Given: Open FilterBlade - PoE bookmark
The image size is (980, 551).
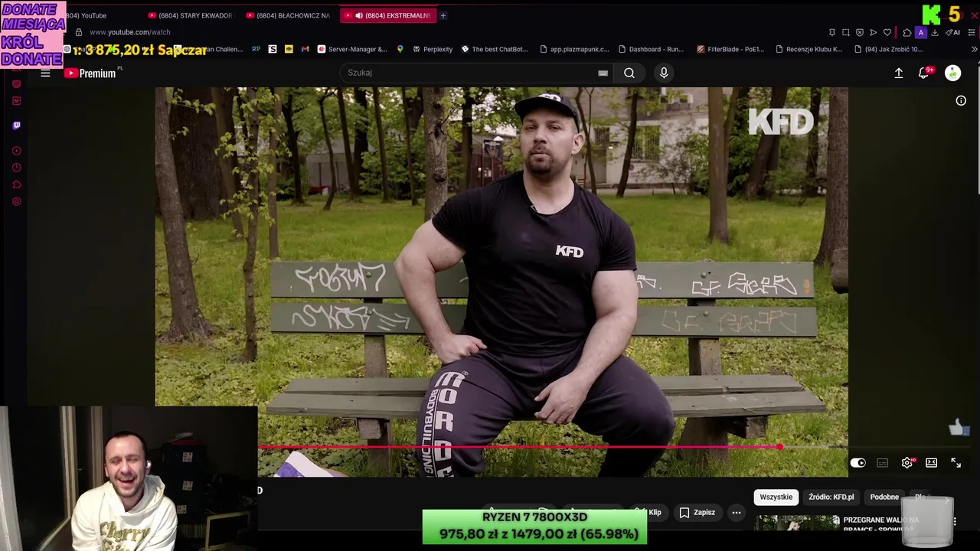Looking at the screenshot, I should 730,49.
